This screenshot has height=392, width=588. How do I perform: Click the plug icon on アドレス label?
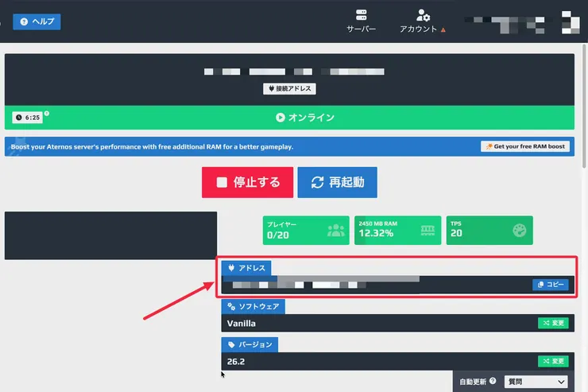[231, 268]
